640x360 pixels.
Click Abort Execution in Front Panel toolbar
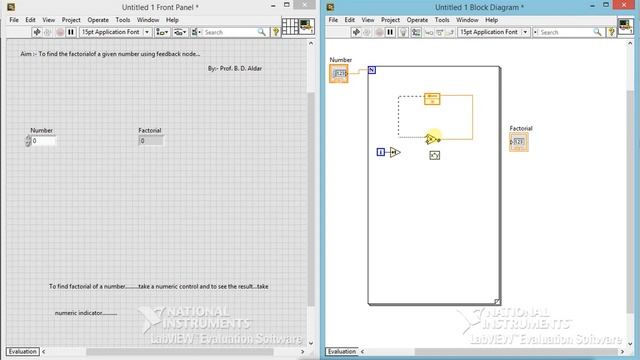click(60, 32)
